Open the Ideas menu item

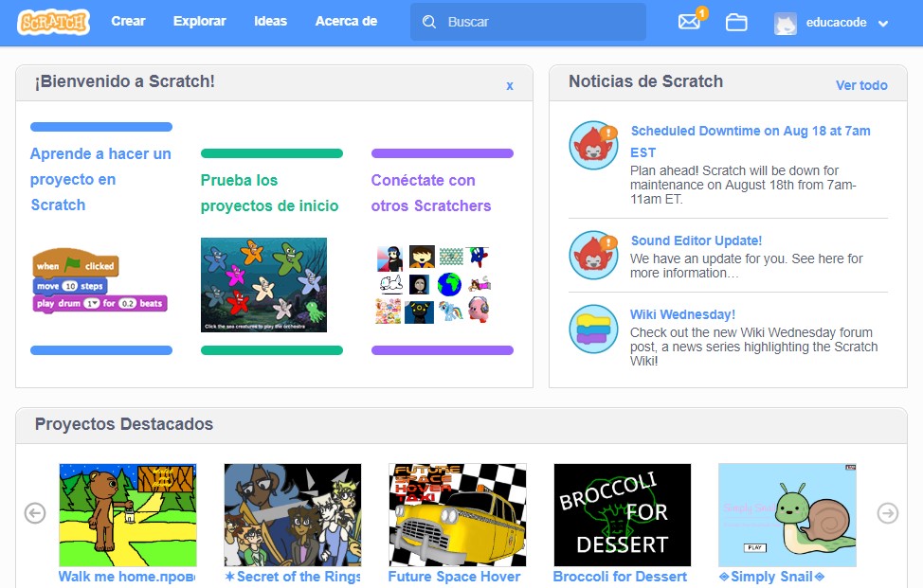(271, 21)
